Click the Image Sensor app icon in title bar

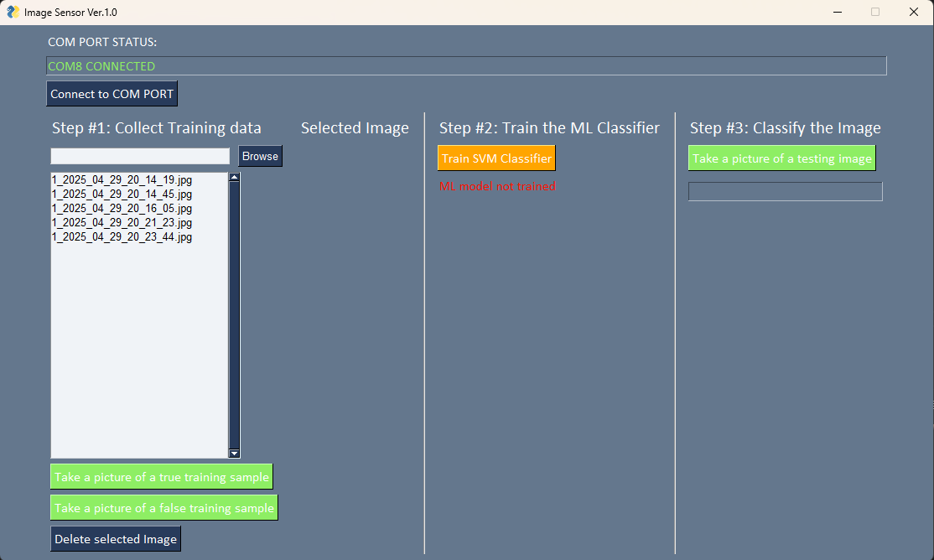[x=13, y=12]
